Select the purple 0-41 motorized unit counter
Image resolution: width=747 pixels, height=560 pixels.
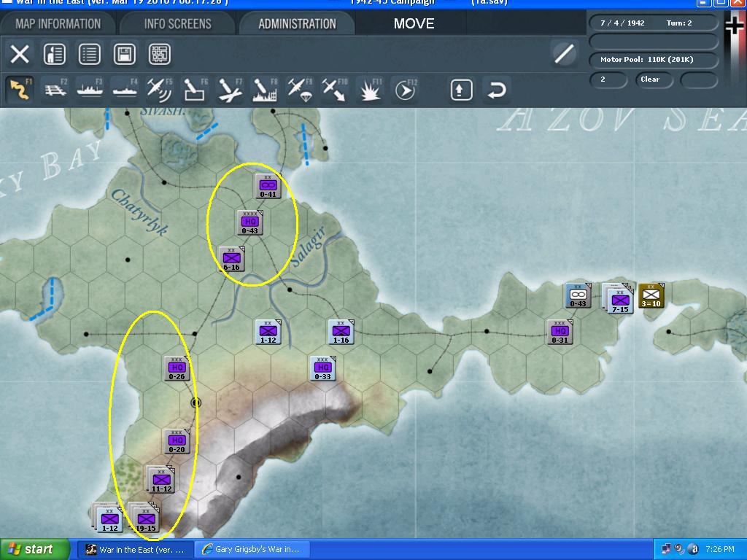point(268,186)
